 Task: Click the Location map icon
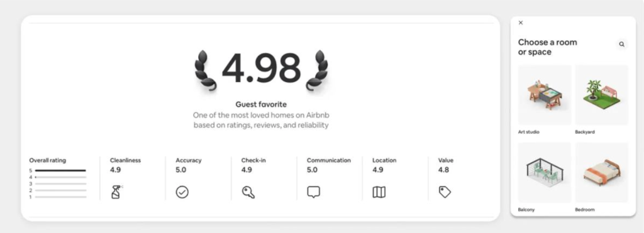pos(379,192)
